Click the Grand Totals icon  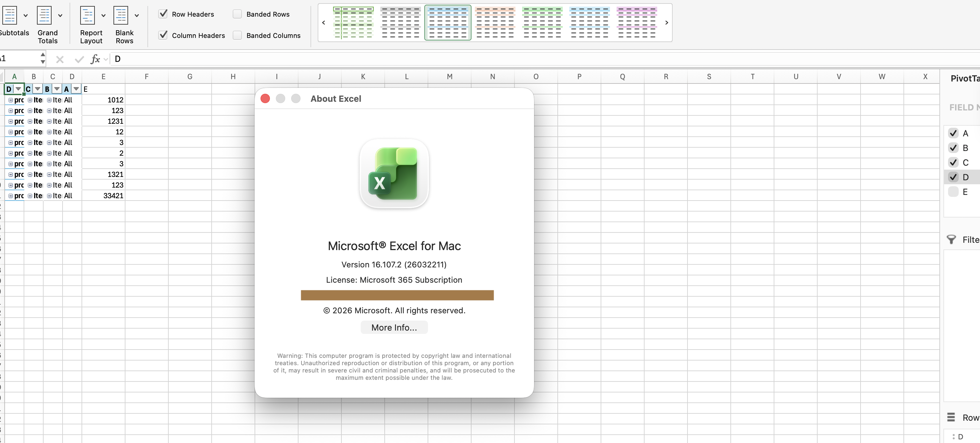[x=44, y=16]
